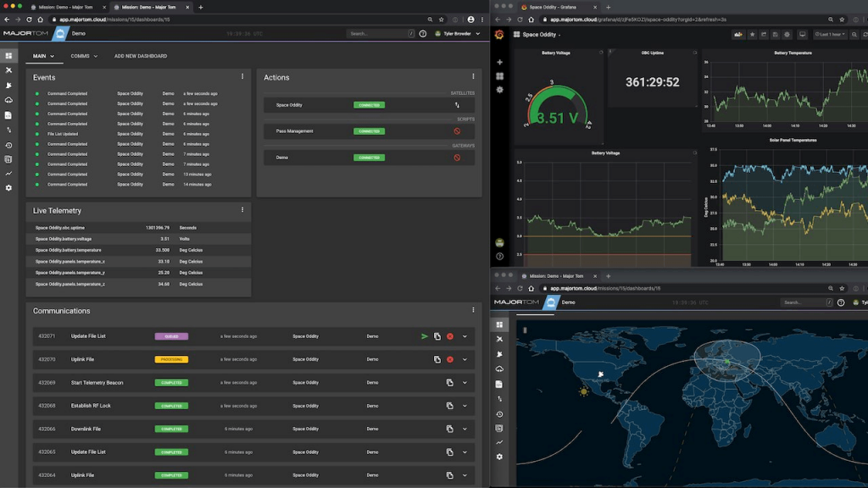Click ADD NEW DASHBOARD
The image size is (868, 488).
(x=141, y=57)
